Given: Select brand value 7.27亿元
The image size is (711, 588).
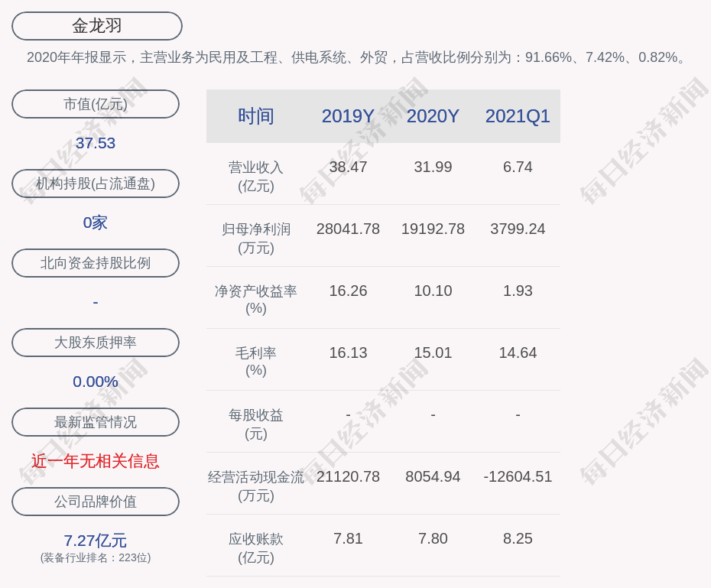Looking at the screenshot, I should [96, 541].
